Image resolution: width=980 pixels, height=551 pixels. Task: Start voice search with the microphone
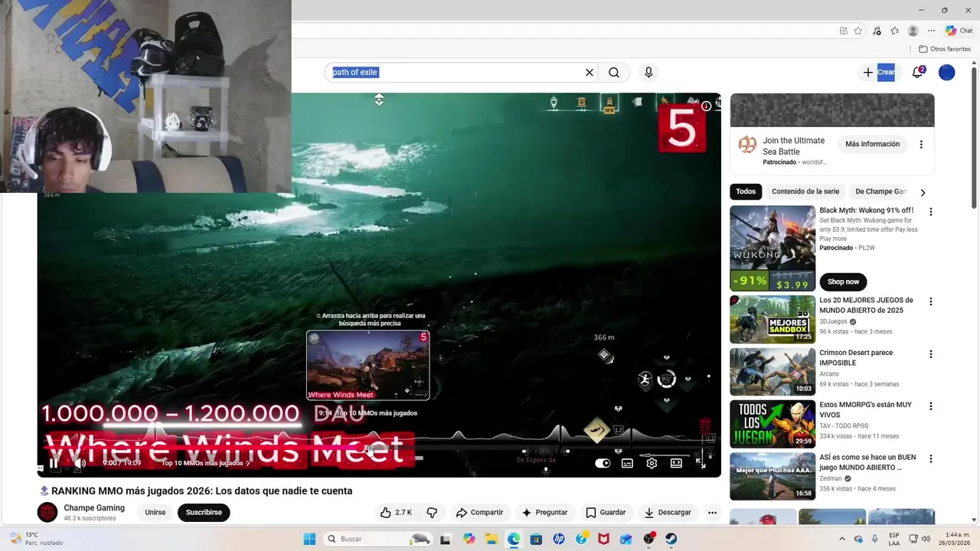(x=648, y=73)
